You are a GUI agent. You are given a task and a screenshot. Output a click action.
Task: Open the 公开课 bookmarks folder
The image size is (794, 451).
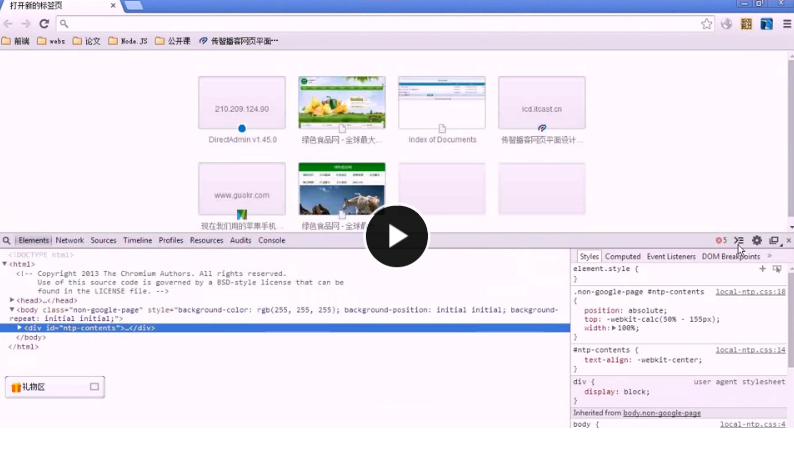tap(173, 41)
